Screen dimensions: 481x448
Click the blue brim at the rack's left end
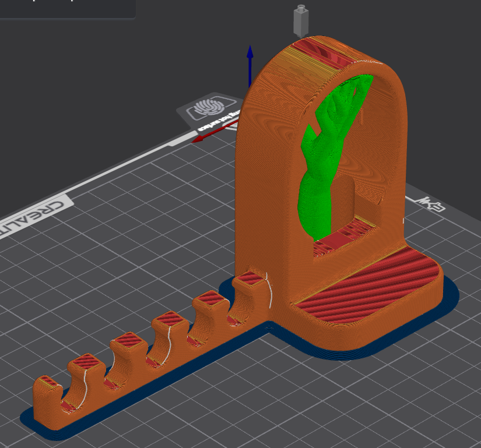29,419
